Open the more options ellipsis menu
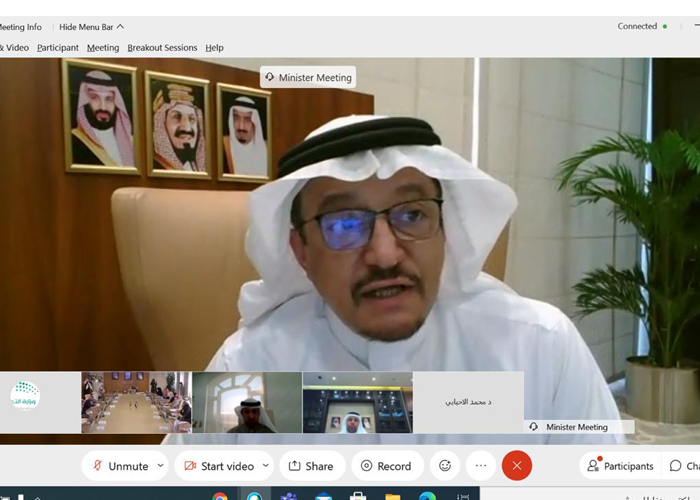Screen dimensions: 700x500 point(481,466)
